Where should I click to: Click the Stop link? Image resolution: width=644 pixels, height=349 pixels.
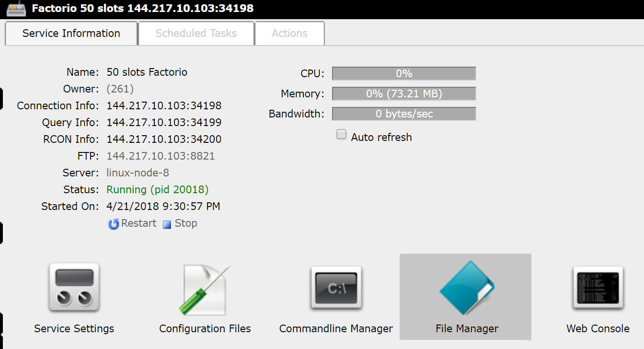tap(185, 223)
